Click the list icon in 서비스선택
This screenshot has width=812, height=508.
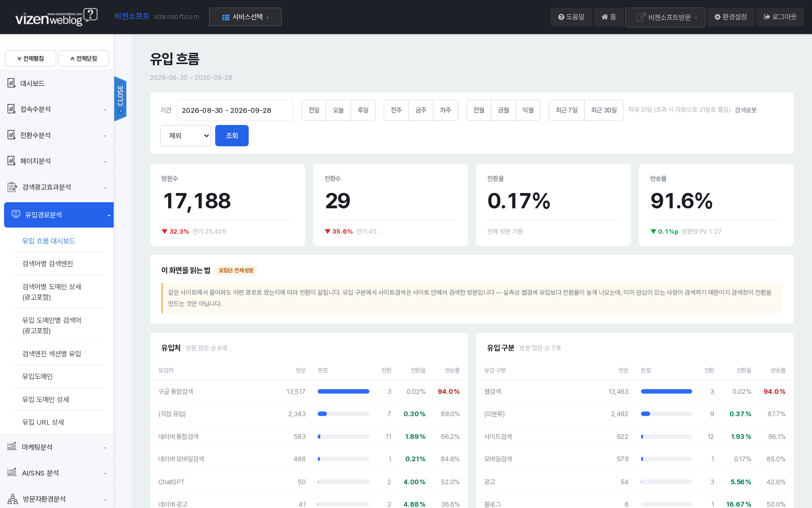[226, 17]
